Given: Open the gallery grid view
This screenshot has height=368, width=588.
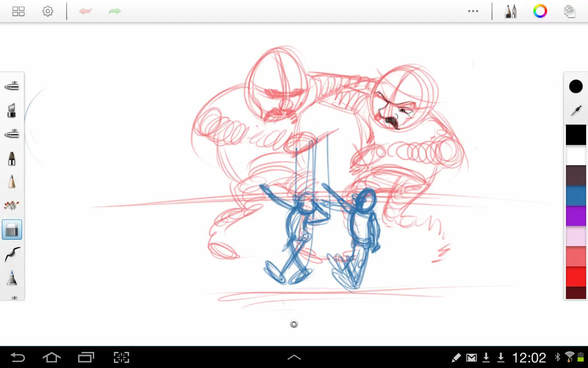Looking at the screenshot, I should coord(18,11).
